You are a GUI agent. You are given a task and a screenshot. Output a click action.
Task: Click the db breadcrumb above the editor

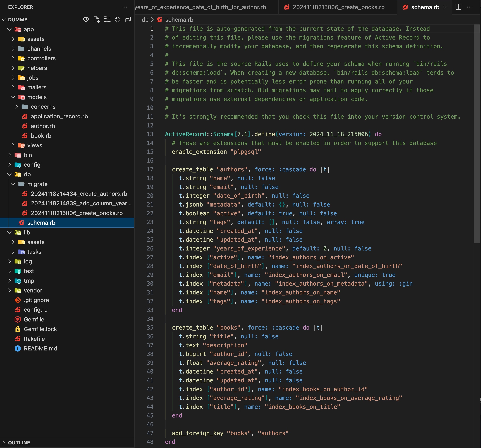(145, 20)
